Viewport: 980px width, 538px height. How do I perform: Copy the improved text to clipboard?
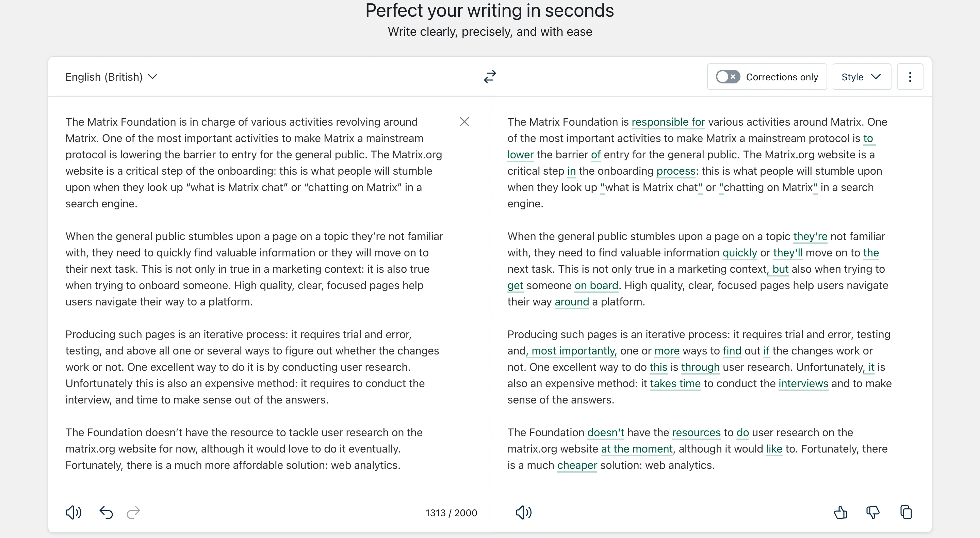point(906,512)
